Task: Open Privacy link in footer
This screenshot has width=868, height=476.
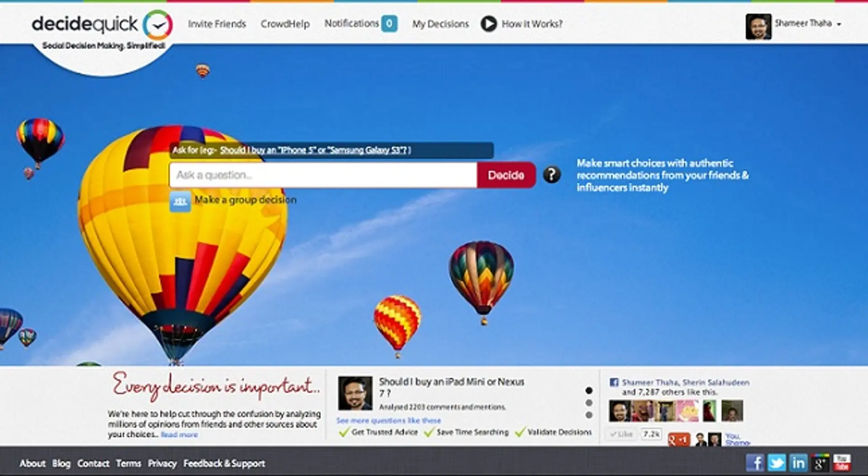Action: (162, 463)
